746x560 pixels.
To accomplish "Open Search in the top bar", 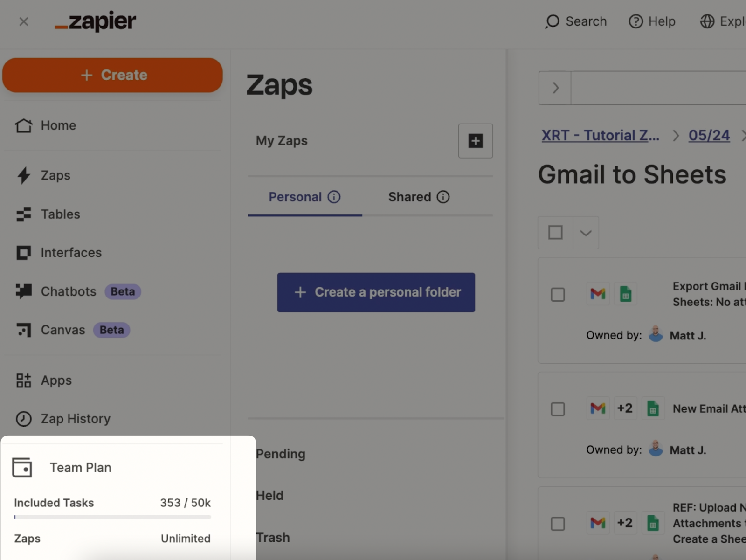I will pos(576,21).
